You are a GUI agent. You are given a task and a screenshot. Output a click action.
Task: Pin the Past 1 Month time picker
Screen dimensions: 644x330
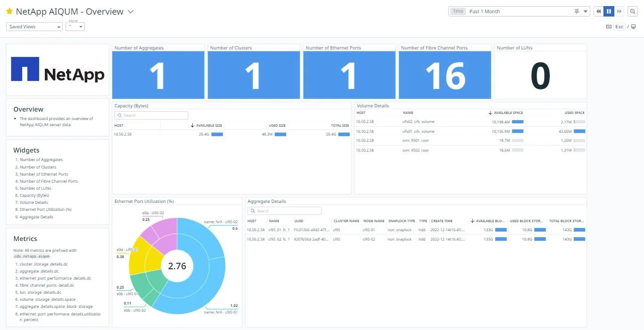coord(577,11)
